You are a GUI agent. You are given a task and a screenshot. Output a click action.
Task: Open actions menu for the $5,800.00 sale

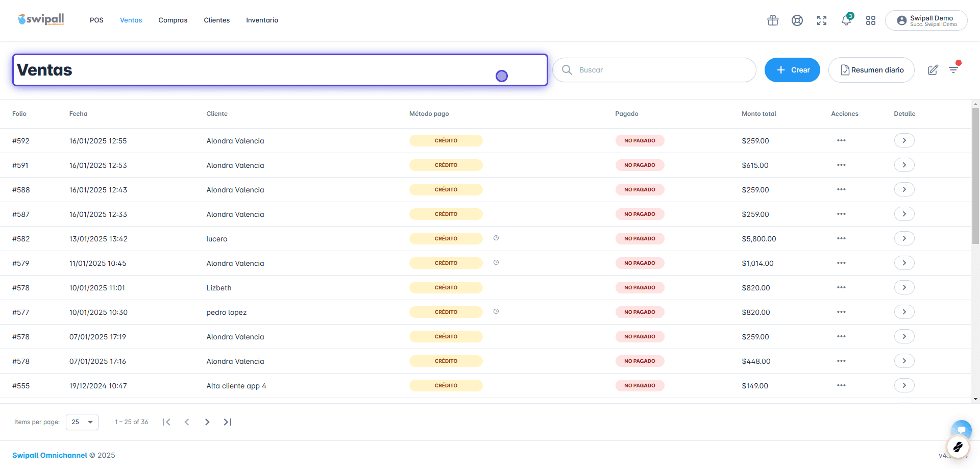(841, 238)
